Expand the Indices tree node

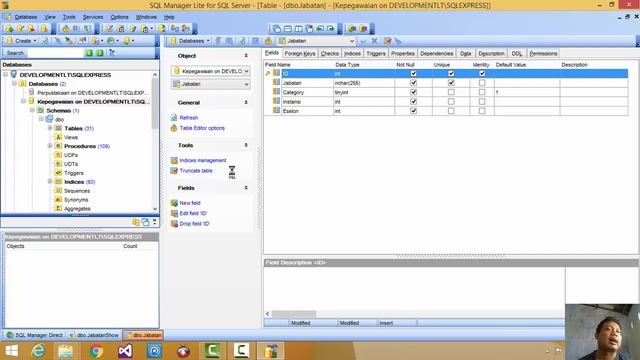tap(50, 182)
